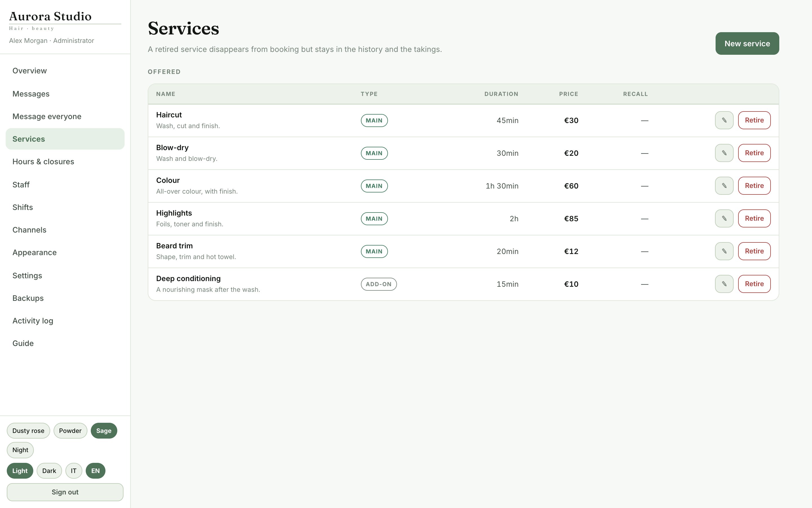Click the Blow-dry service name
The height and width of the screenshot is (508, 812).
[172, 148]
